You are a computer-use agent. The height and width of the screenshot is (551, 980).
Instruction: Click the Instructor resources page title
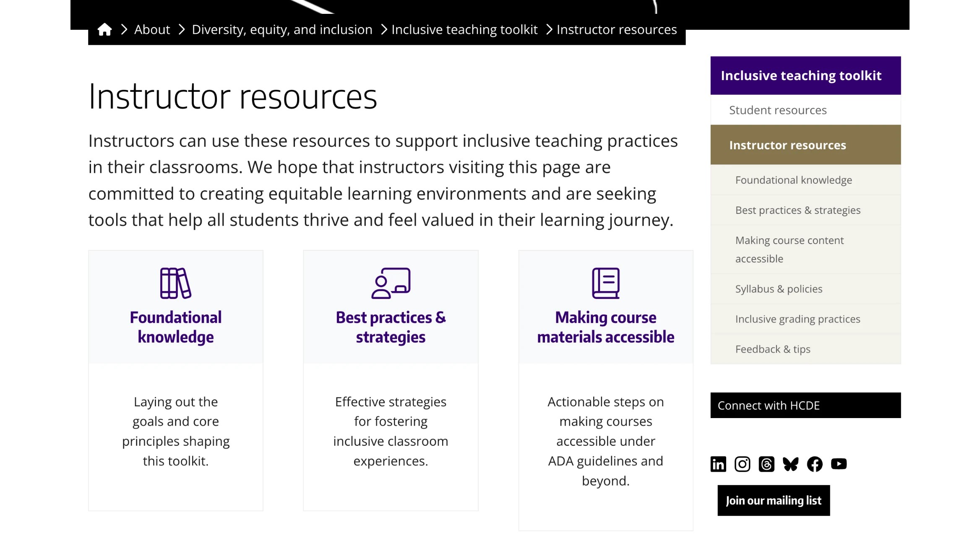[233, 97]
